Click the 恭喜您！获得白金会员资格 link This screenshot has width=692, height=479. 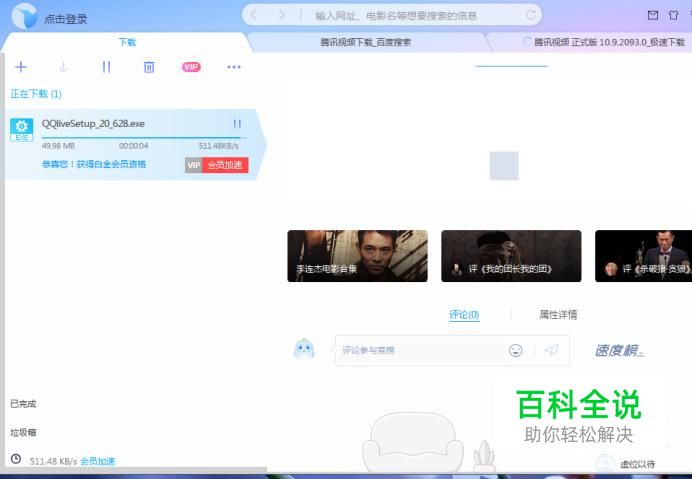(94, 164)
